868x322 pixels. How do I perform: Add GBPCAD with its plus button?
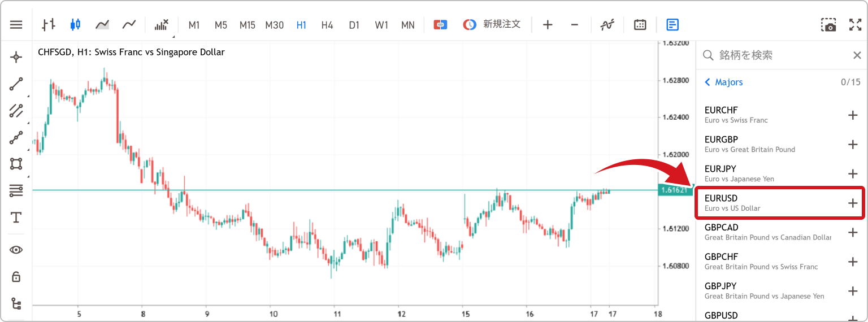pyautogui.click(x=853, y=233)
